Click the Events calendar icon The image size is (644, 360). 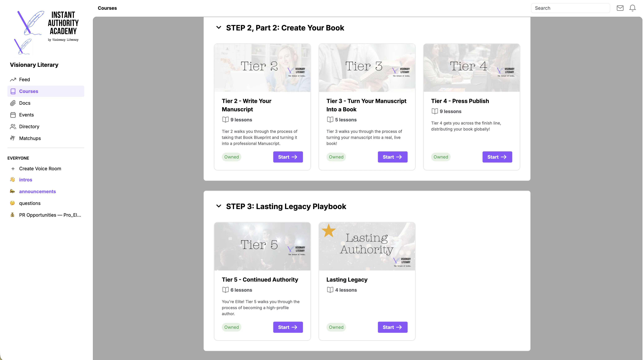pyautogui.click(x=13, y=115)
